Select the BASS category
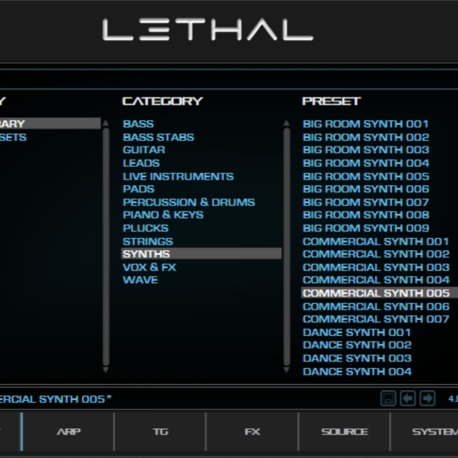The height and width of the screenshot is (458, 458). [x=138, y=124]
